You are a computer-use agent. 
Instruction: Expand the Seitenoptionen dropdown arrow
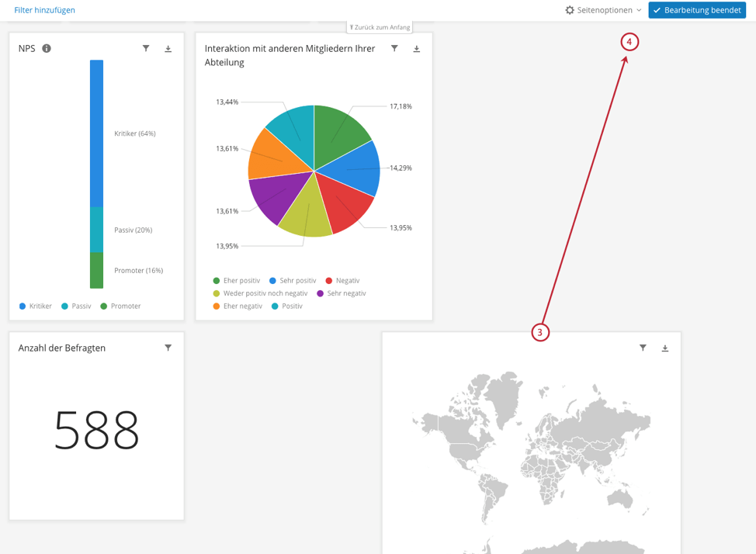[639, 10]
